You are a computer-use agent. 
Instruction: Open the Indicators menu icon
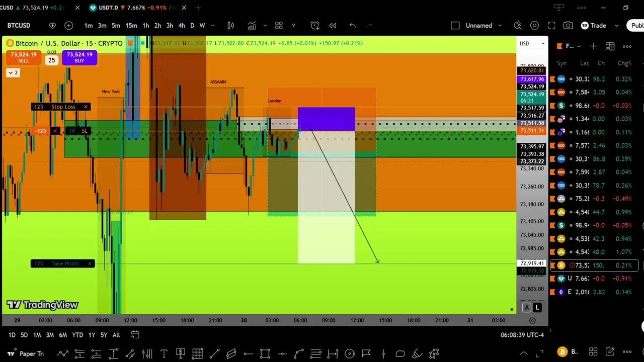point(252,26)
